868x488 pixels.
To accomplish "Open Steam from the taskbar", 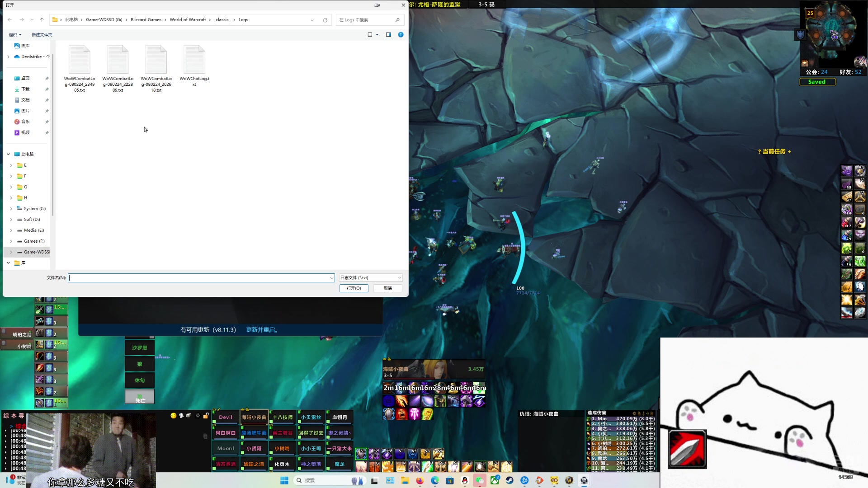I will tap(509, 480).
